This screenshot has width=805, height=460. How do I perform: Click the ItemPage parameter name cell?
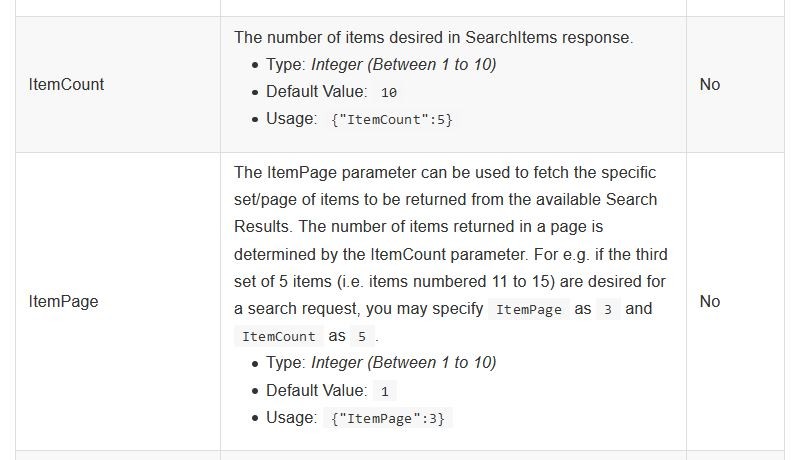click(118, 301)
